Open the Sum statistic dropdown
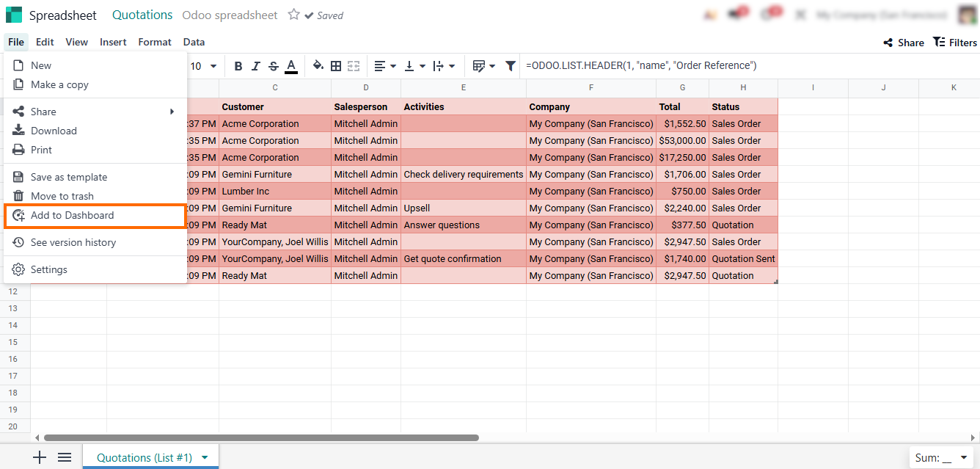The image size is (980, 469). (943, 458)
